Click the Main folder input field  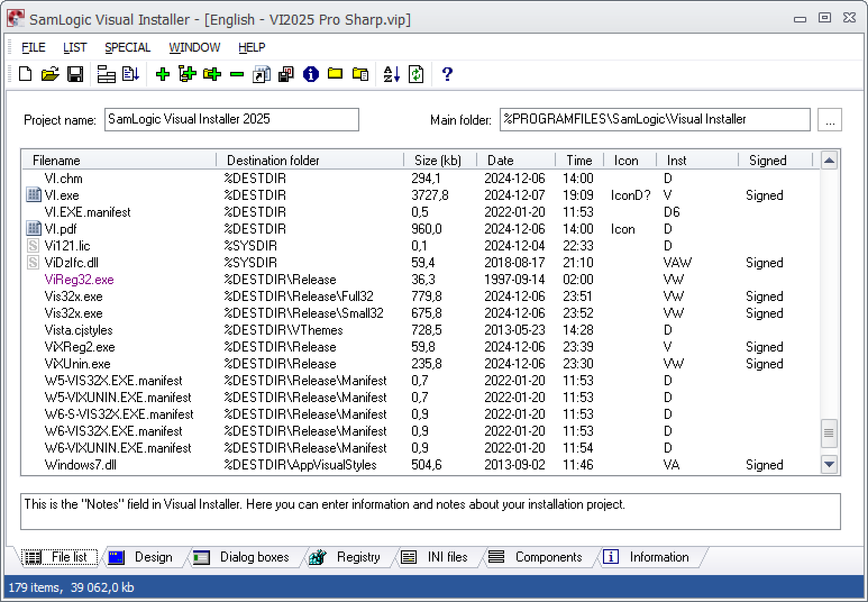pos(655,119)
